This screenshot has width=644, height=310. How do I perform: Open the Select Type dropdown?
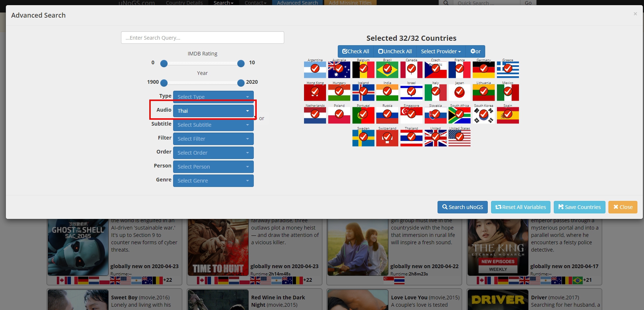coord(213,97)
